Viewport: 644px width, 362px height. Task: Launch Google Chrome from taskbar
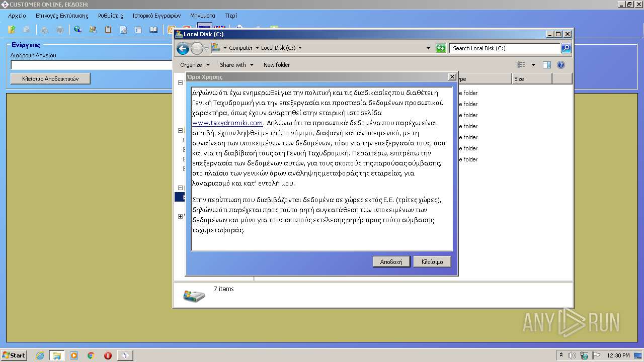click(x=91, y=355)
